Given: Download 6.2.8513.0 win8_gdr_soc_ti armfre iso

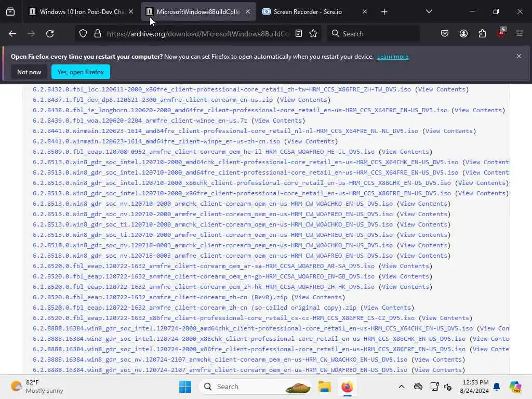Looking at the screenshot, I should pos(212,235).
